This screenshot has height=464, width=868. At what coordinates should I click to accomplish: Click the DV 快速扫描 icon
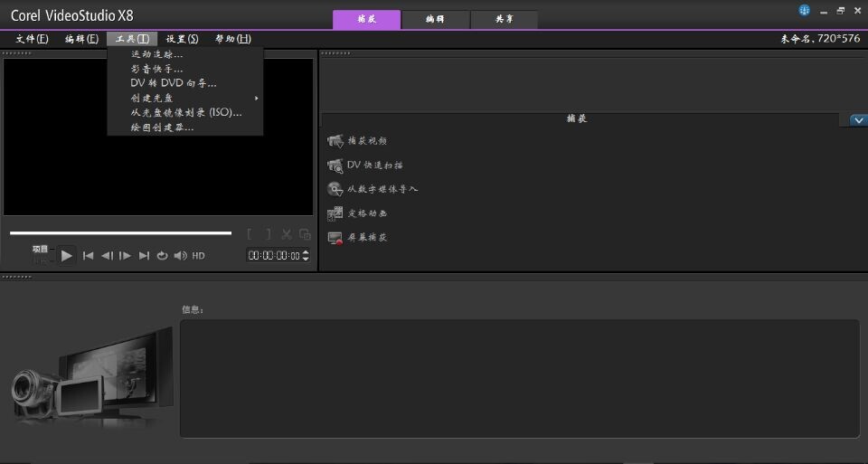(335, 166)
